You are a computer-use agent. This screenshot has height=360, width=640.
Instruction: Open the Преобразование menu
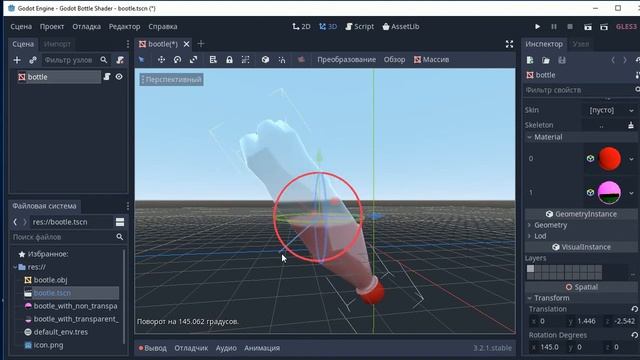click(347, 60)
